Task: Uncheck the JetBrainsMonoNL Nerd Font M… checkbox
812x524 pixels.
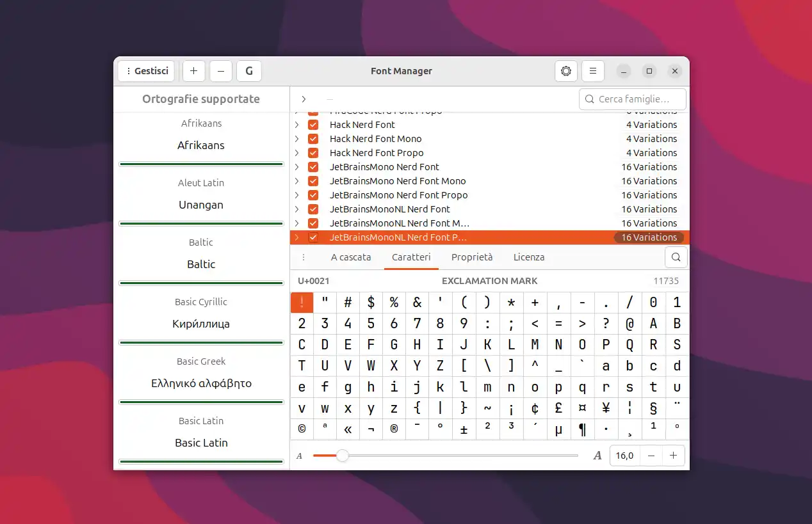Action: (x=313, y=223)
